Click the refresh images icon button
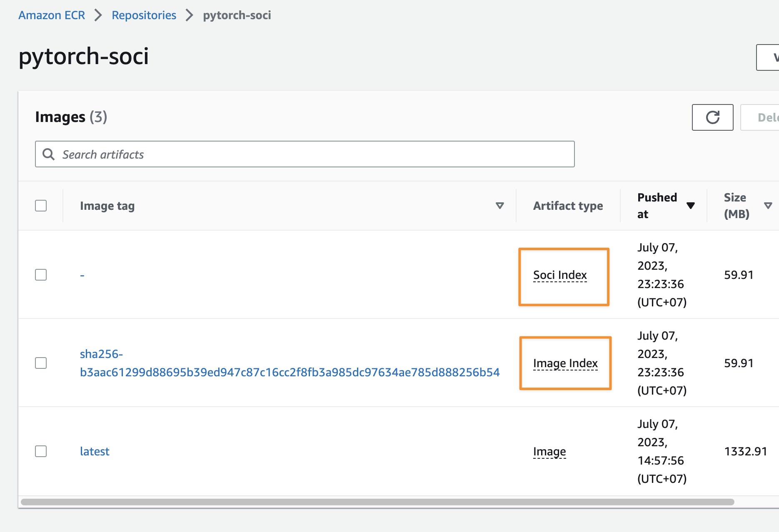The image size is (779, 532). (712, 117)
